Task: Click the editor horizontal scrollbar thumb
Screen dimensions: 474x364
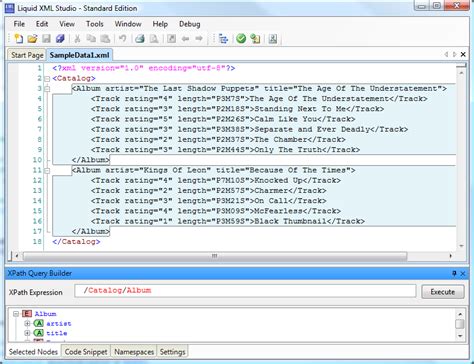Action: (215, 256)
